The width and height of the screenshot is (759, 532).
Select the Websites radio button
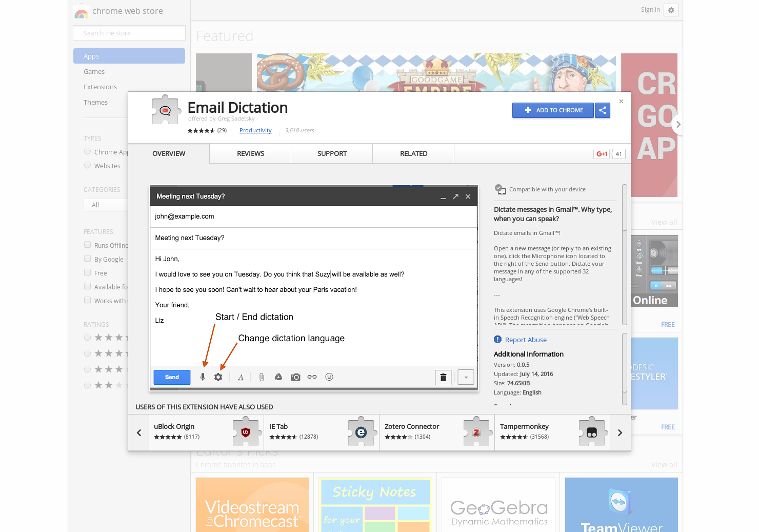[87, 165]
